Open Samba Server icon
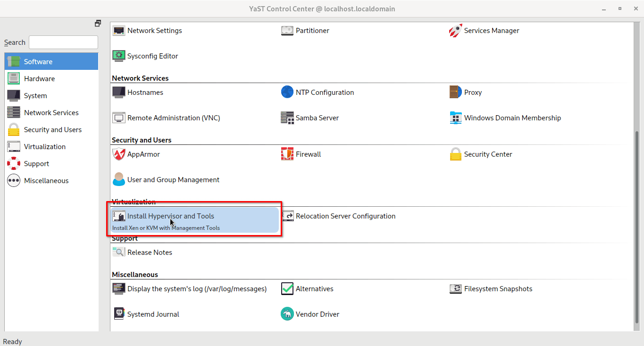644x346 pixels. [x=287, y=118]
